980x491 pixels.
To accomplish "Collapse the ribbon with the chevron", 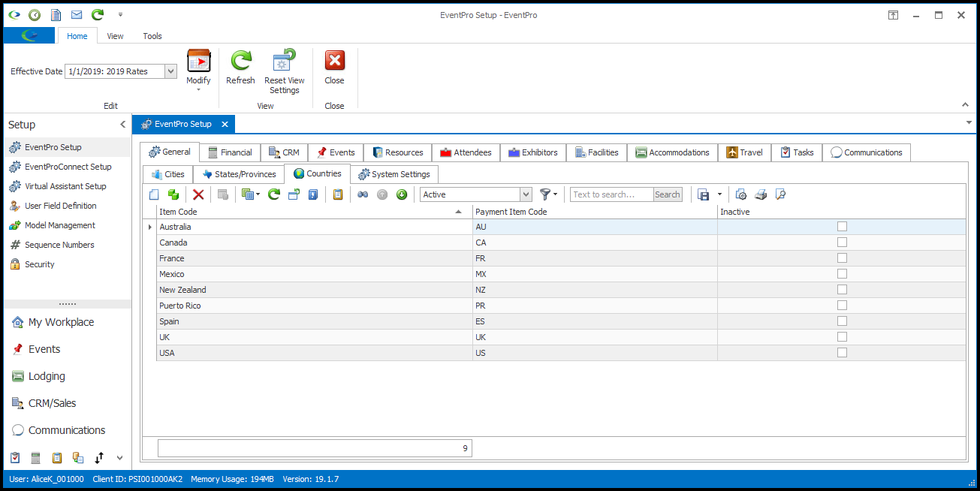I will (x=965, y=104).
